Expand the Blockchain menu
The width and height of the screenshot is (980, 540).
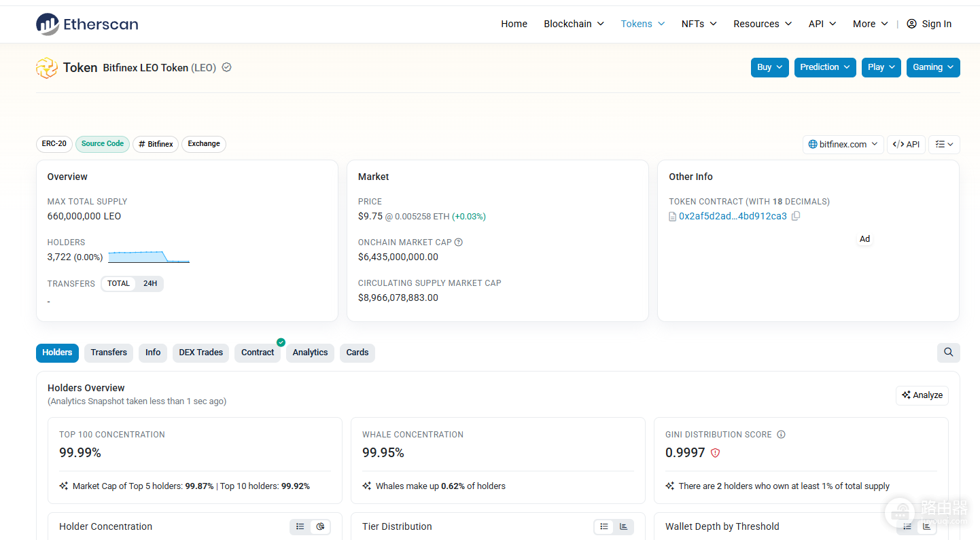(x=574, y=24)
